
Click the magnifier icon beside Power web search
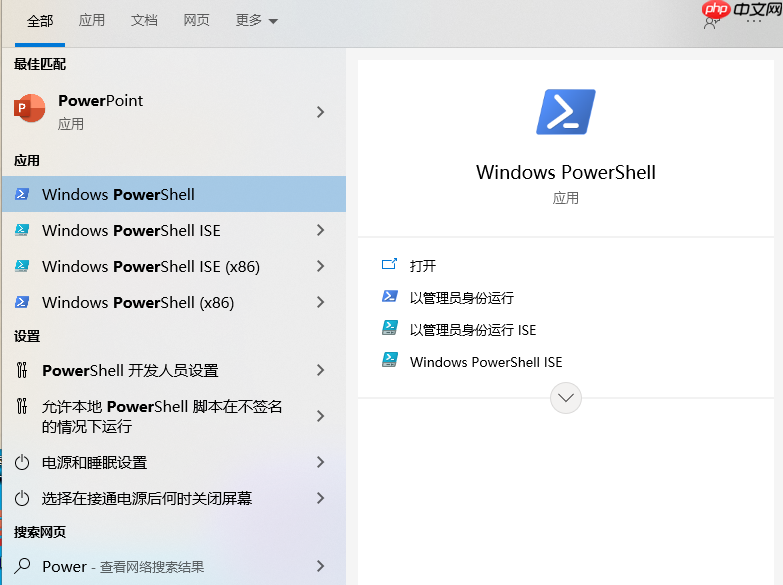[22, 566]
